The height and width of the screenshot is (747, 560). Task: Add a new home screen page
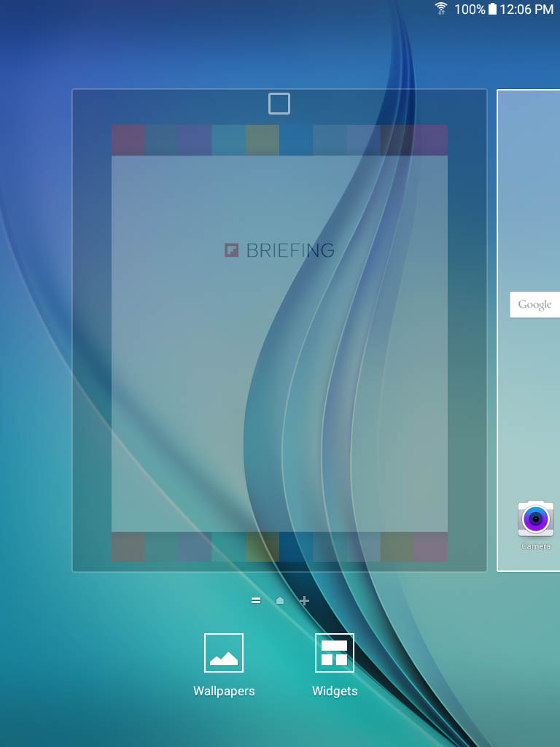(305, 601)
